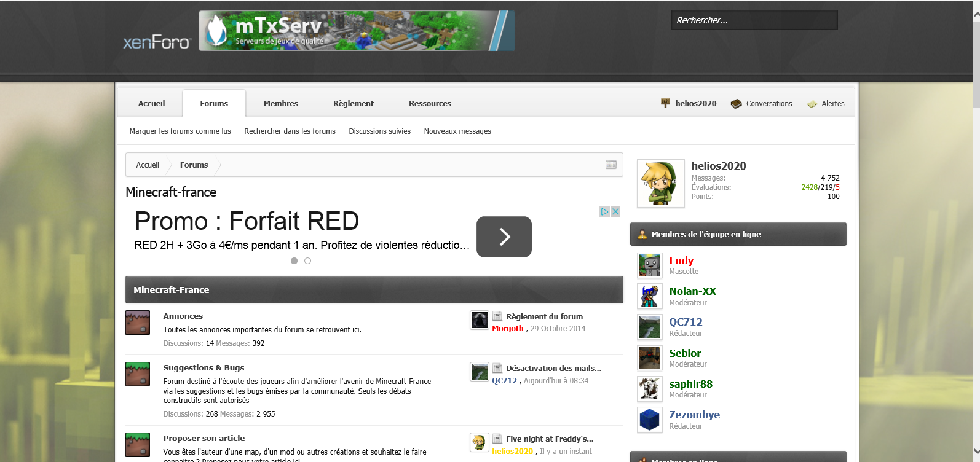Image resolution: width=980 pixels, height=462 pixels.
Task: Select the first ad carousel dot
Action: point(294,261)
